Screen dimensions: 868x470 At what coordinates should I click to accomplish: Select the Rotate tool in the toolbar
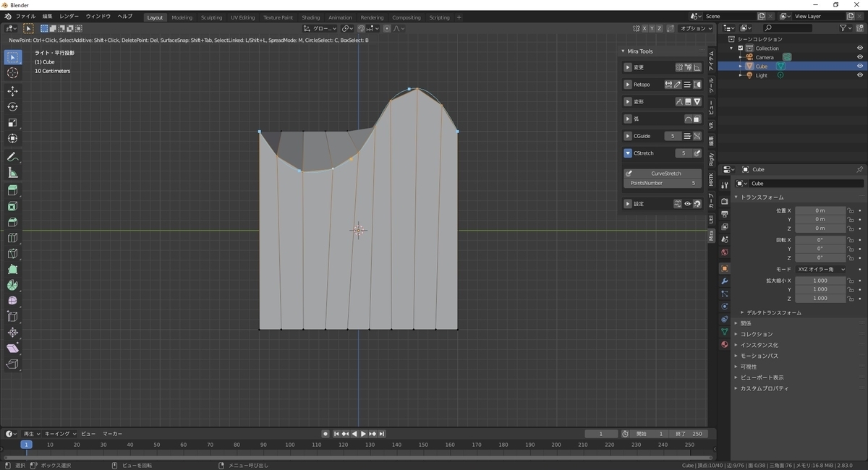(x=12, y=107)
